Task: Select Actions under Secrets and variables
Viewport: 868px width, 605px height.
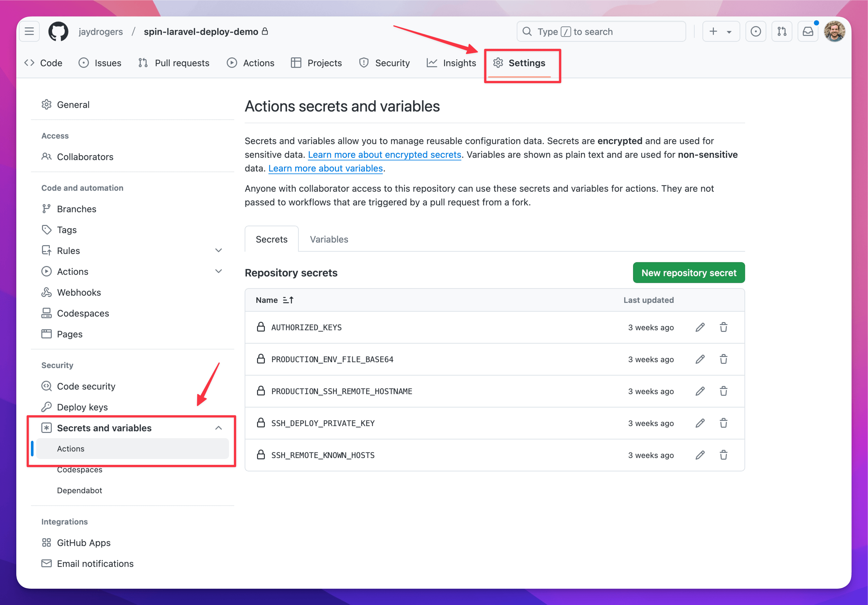Action: click(x=132, y=449)
